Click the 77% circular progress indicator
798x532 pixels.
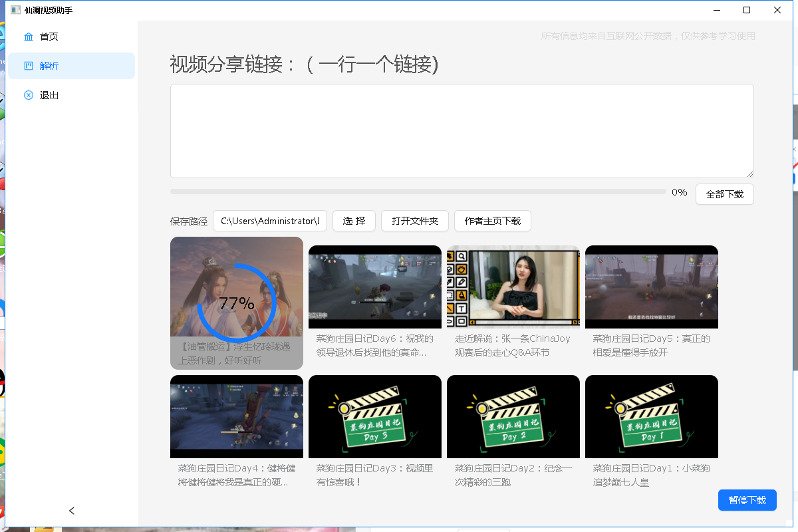[237, 303]
